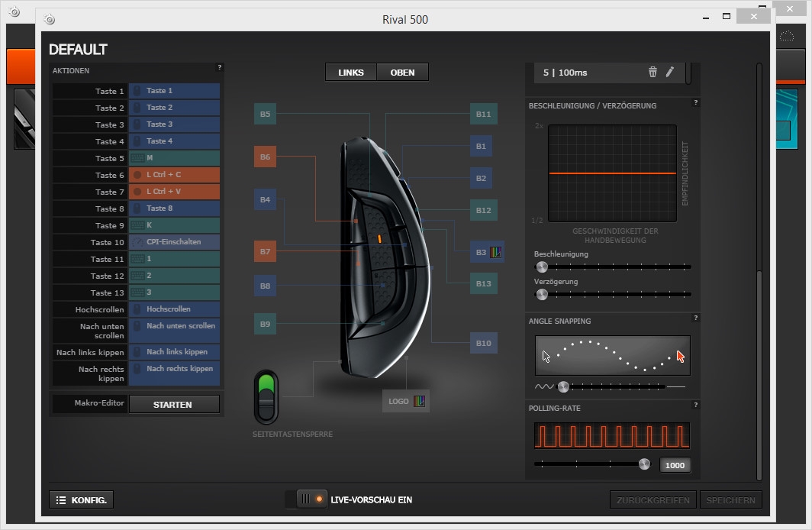Click the Polling-Rate slider handle

644,464
